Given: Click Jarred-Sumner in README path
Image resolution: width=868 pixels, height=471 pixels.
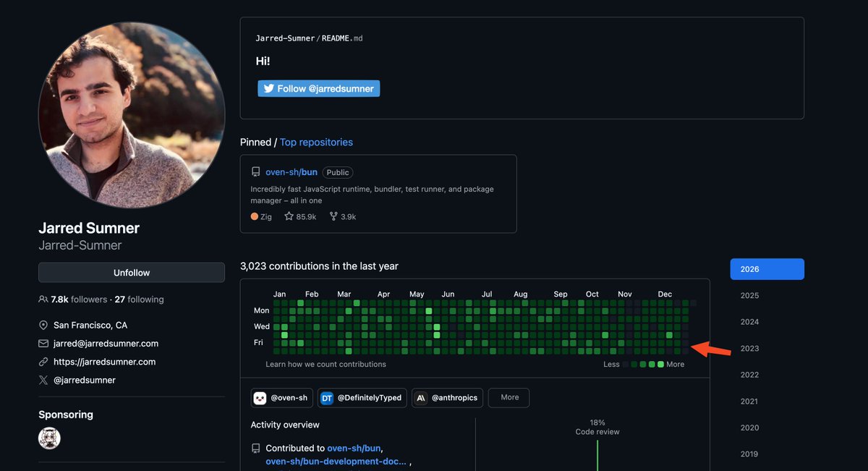Looking at the screenshot, I should tap(285, 38).
